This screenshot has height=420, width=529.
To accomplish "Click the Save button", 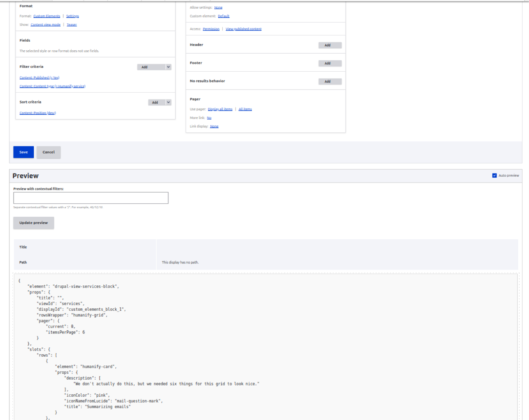I will pyautogui.click(x=23, y=152).
